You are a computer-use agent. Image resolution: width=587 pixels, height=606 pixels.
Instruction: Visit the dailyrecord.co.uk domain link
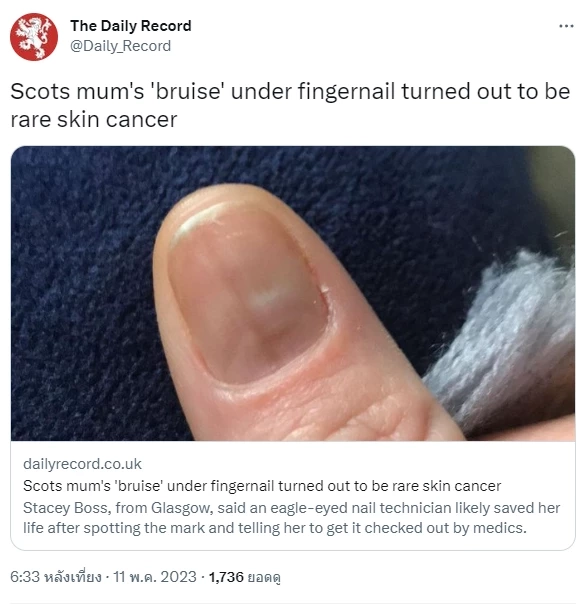coord(82,464)
